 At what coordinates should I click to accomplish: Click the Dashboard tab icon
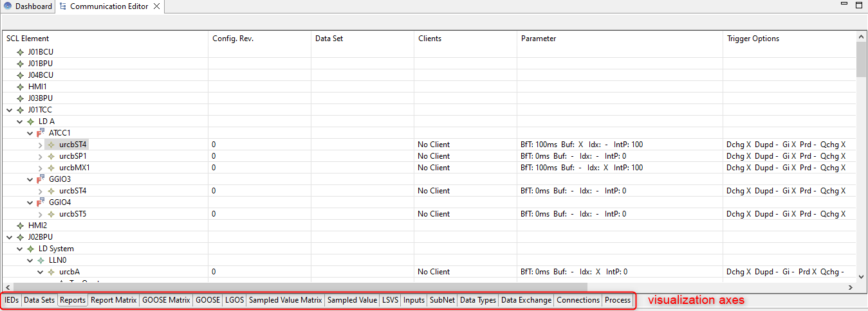tap(8, 6)
